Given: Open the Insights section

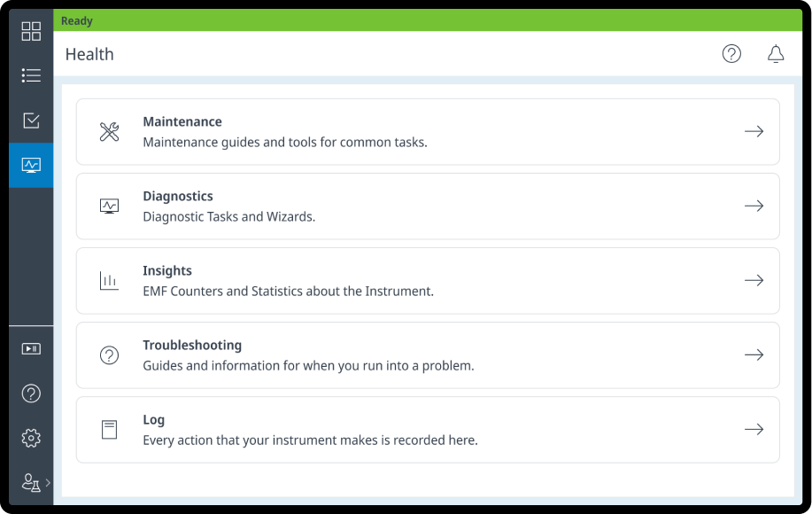Looking at the screenshot, I should click(x=427, y=280).
